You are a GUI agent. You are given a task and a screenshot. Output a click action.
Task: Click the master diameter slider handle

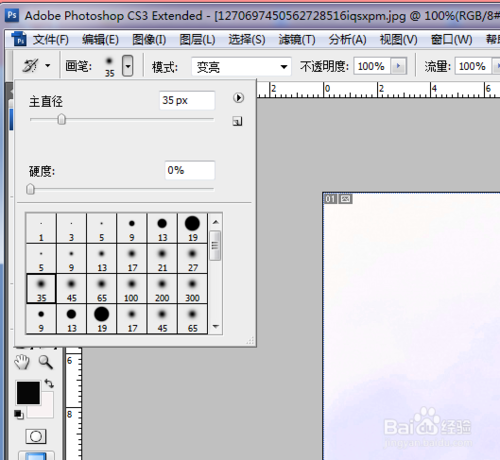click(x=61, y=119)
